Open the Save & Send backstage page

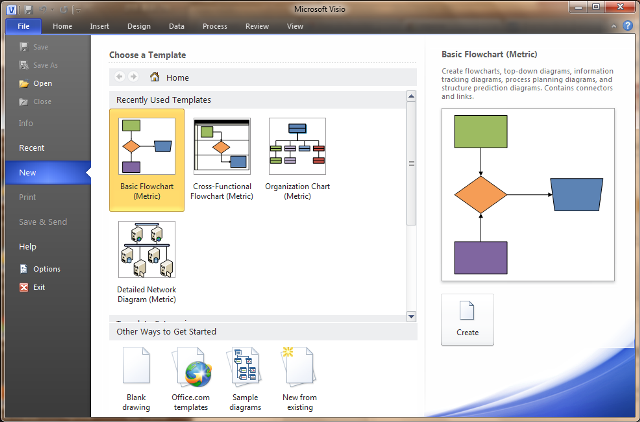click(43, 222)
